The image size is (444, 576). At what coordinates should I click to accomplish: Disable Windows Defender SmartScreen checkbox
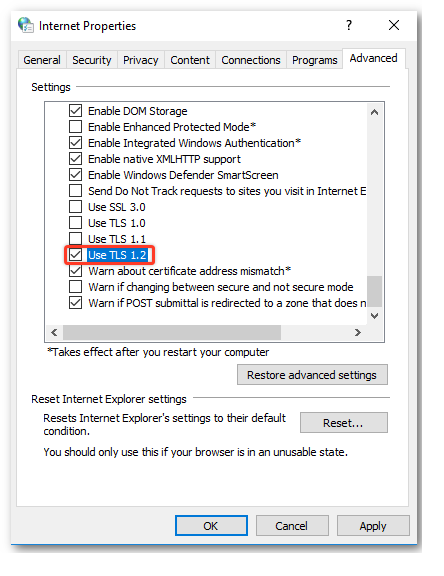76,175
